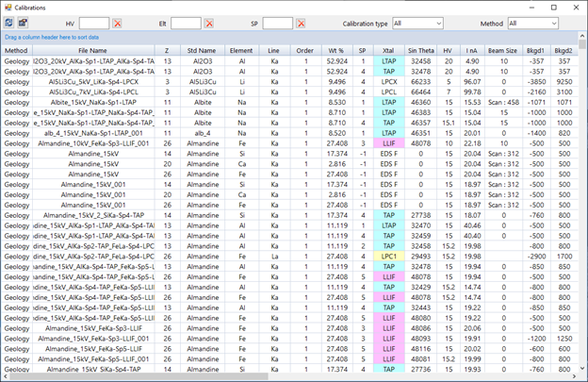Select file Almandine_10kV_FeKa-Sp3-LLIF_001
Screen dimensions: 588x382
[93, 143]
